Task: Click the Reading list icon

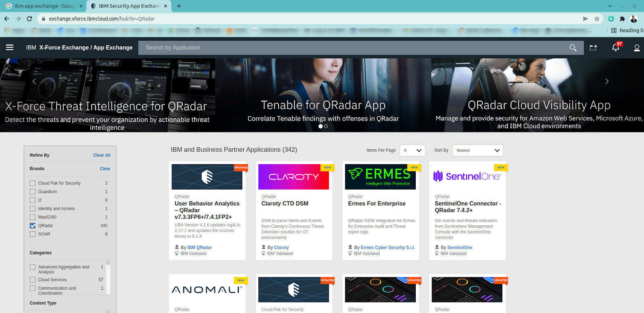Action: tap(614, 30)
